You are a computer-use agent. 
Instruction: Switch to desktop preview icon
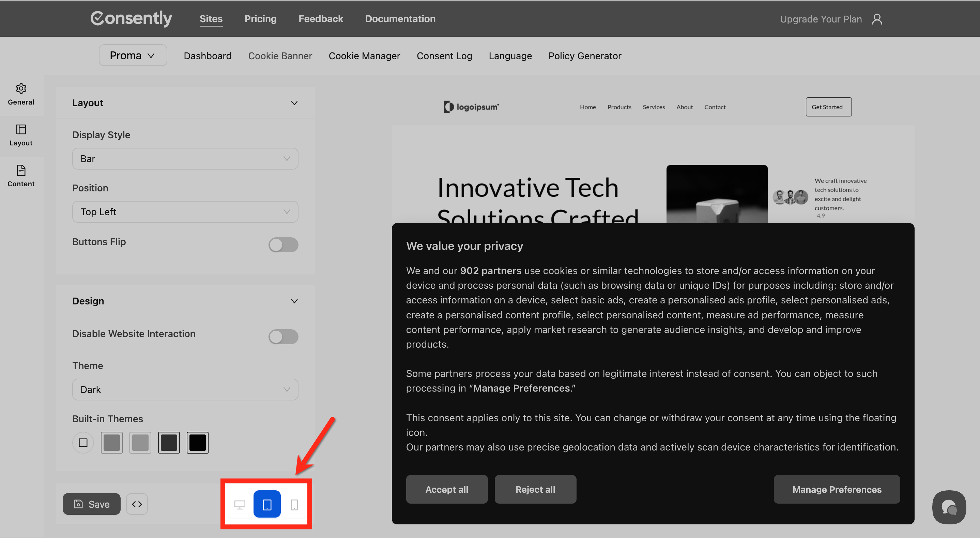240,504
